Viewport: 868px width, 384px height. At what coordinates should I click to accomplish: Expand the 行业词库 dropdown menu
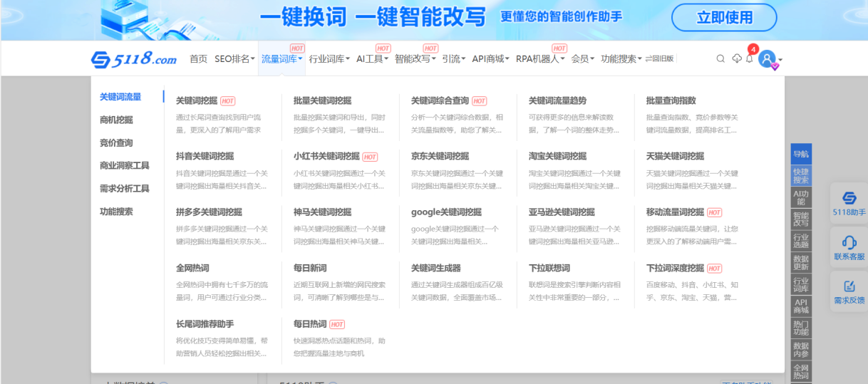[x=329, y=59]
